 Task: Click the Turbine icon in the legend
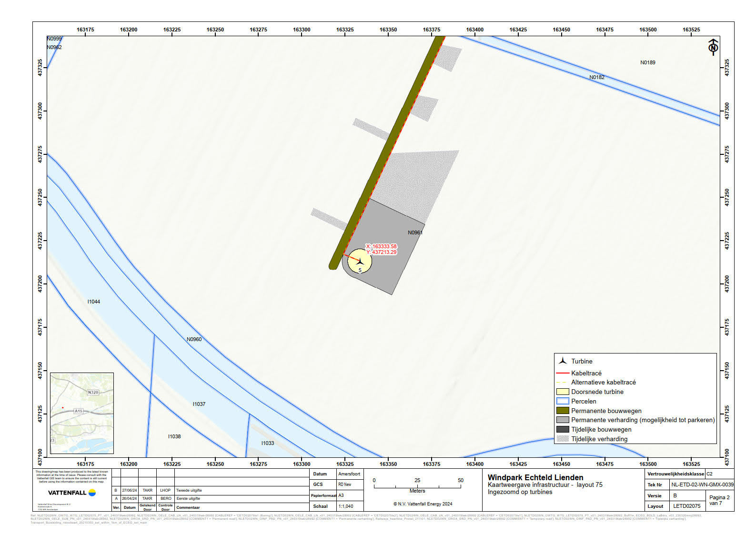[x=563, y=361]
